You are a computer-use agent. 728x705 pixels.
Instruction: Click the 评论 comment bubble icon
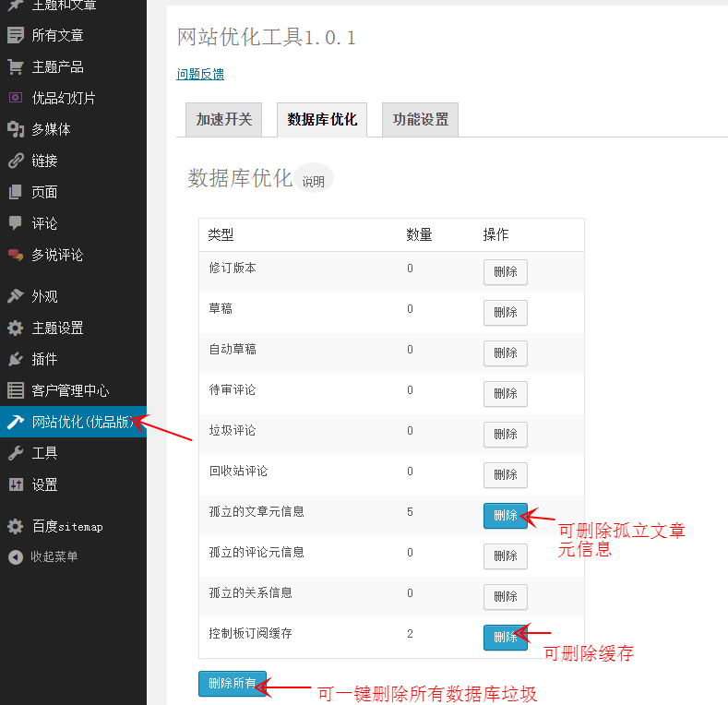pos(16,223)
